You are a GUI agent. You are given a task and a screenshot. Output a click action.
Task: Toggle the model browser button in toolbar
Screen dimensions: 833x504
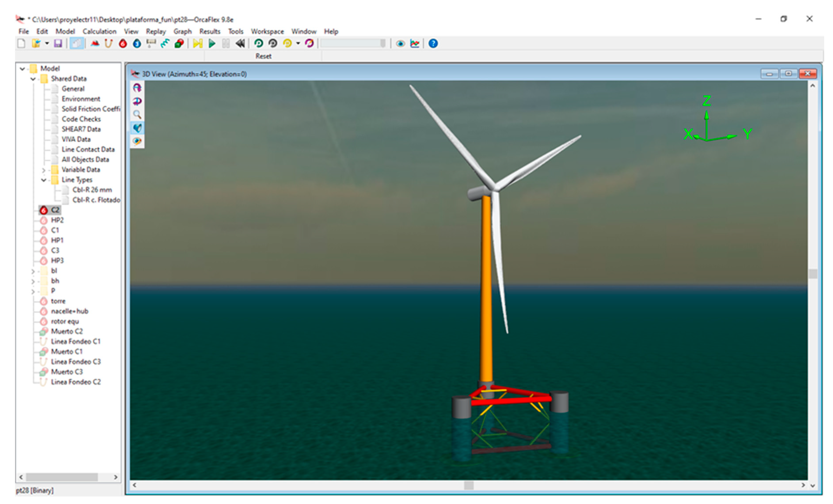[77, 44]
